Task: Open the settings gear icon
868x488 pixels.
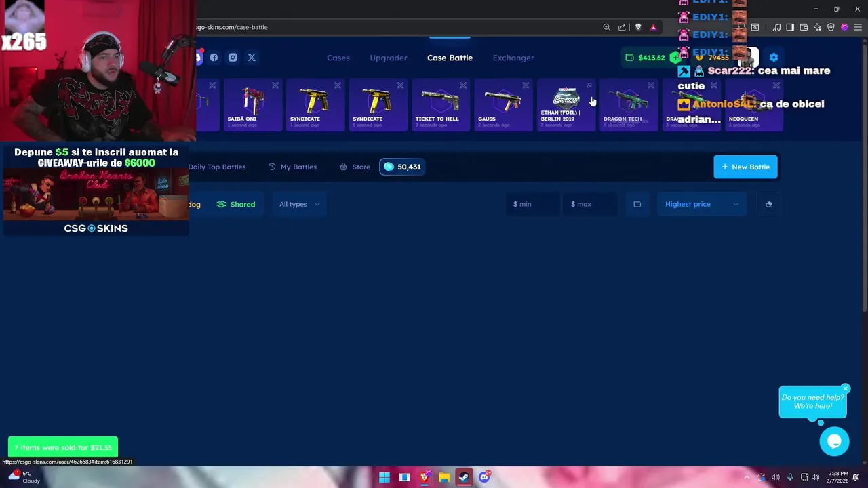Action: 774,58
